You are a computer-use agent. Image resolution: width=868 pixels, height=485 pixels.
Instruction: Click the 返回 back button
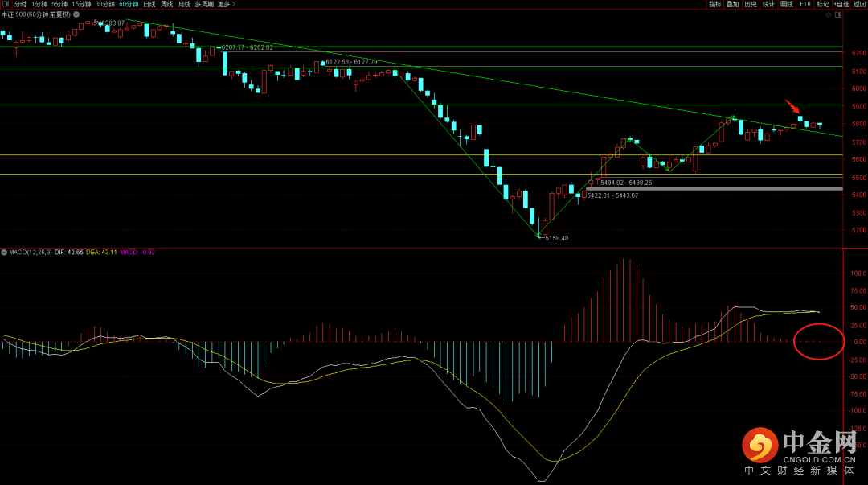[x=860, y=4]
